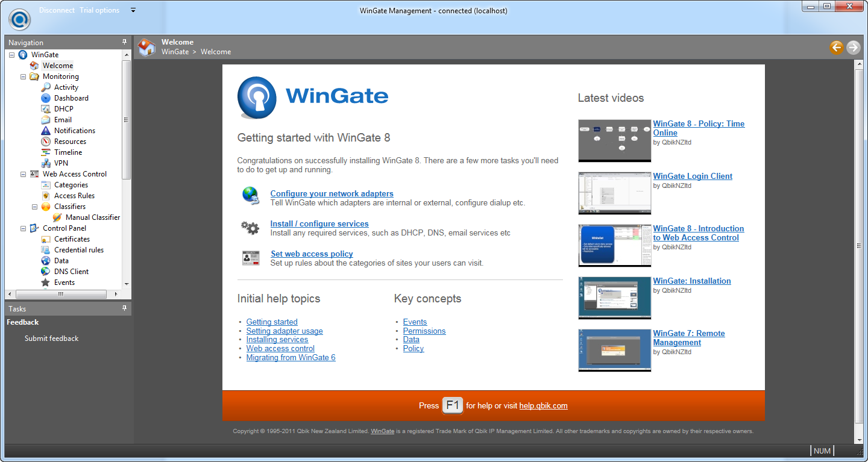
Task: Select the Manual Classifier item
Action: tap(57, 217)
